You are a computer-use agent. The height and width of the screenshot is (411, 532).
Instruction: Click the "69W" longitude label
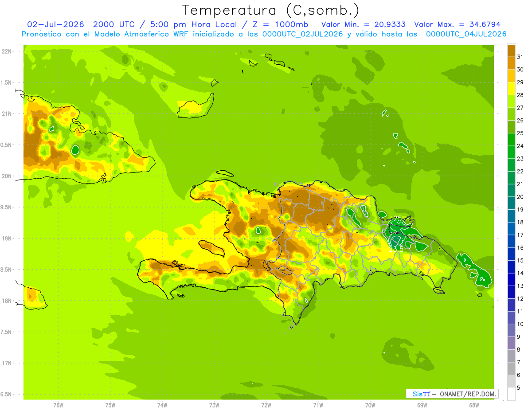click(422, 405)
